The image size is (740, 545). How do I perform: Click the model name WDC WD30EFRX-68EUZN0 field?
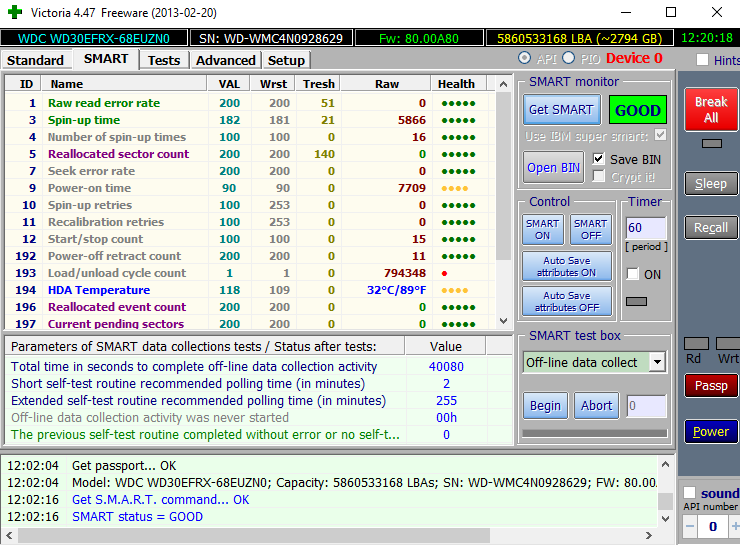(94, 38)
